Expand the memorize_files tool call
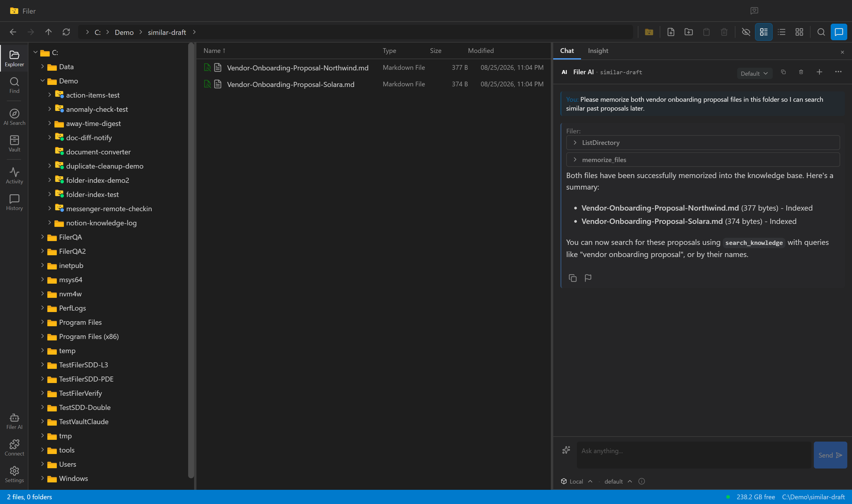 pos(703,160)
